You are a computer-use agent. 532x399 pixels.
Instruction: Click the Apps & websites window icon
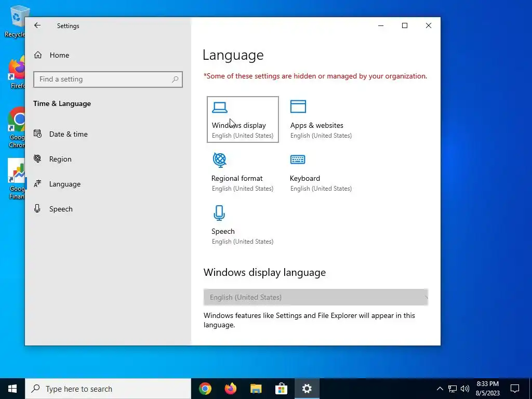(298, 107)
